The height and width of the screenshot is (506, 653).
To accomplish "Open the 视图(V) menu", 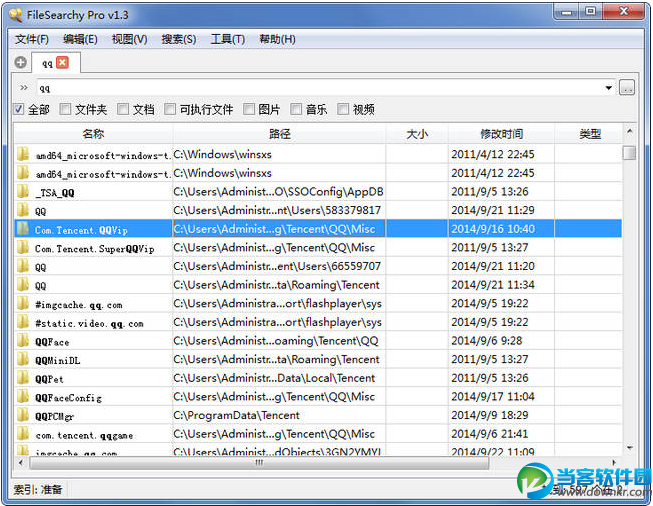I will coord(130,40).
